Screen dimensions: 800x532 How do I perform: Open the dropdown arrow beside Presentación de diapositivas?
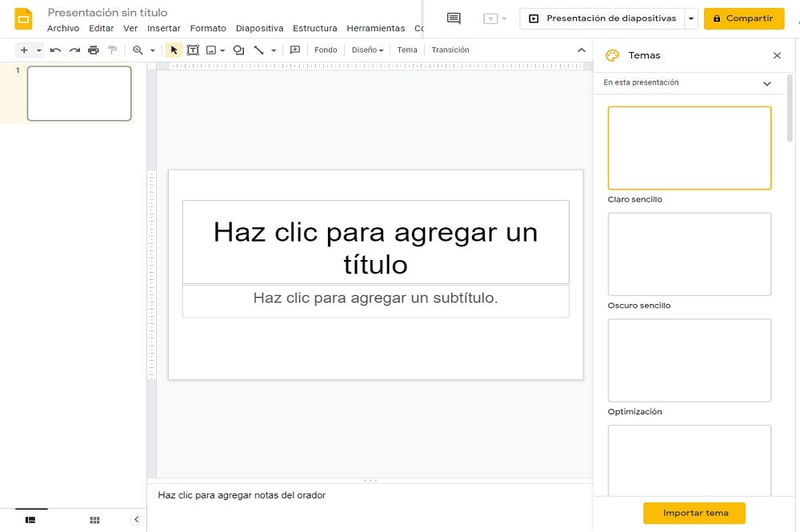coord(691,18)
